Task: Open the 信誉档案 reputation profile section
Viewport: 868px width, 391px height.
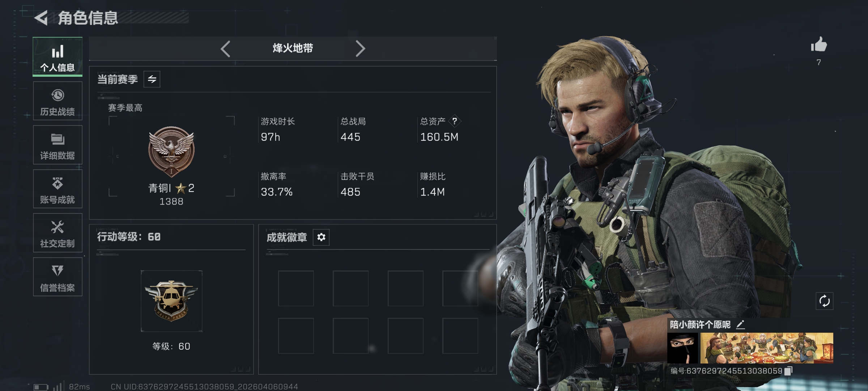Action: click(58, 277)
